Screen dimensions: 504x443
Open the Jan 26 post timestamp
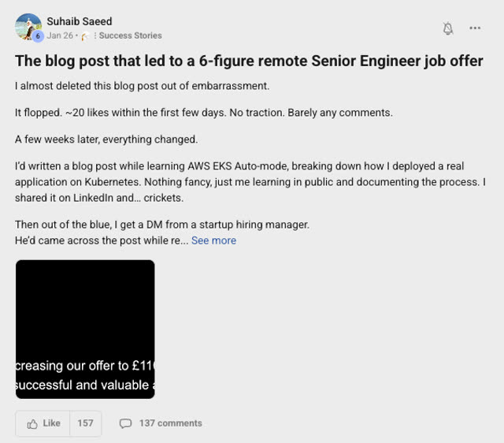(60, 35)
